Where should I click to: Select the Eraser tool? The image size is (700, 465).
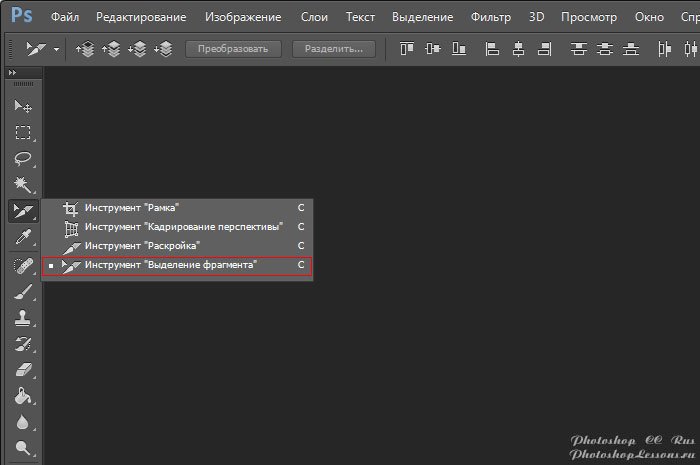click(x=22, y=370)
